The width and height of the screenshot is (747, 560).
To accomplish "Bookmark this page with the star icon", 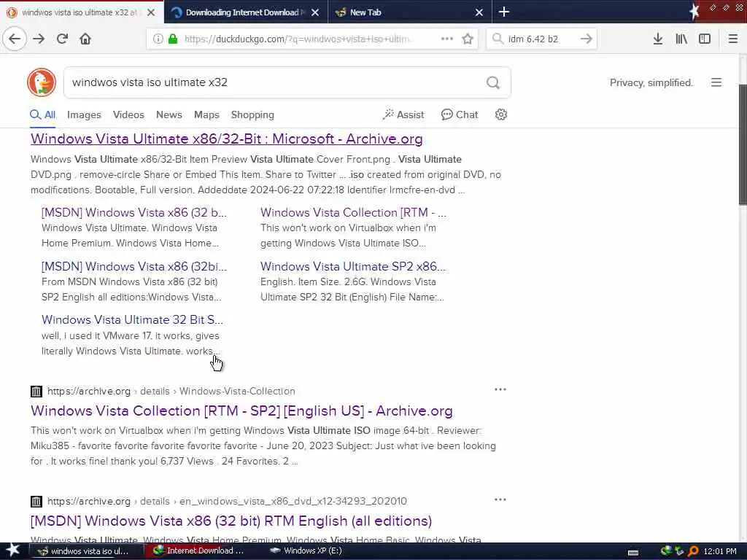I will point(468,39).
